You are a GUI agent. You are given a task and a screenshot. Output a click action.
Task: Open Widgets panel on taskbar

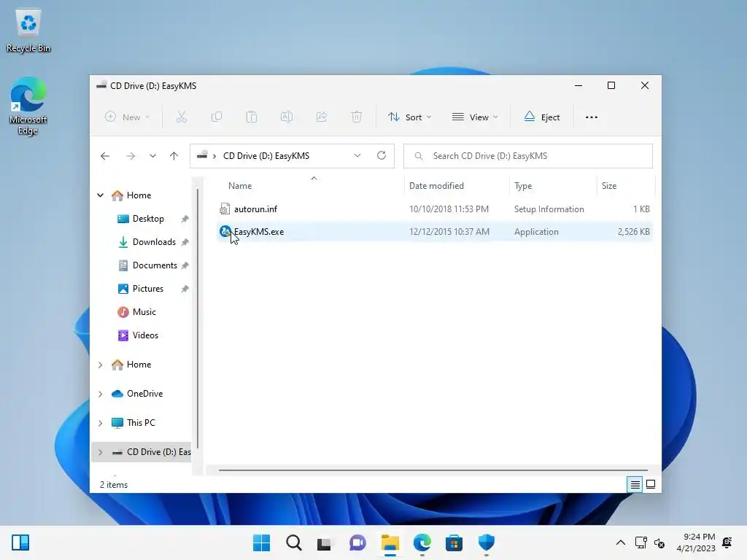(20, 542)
